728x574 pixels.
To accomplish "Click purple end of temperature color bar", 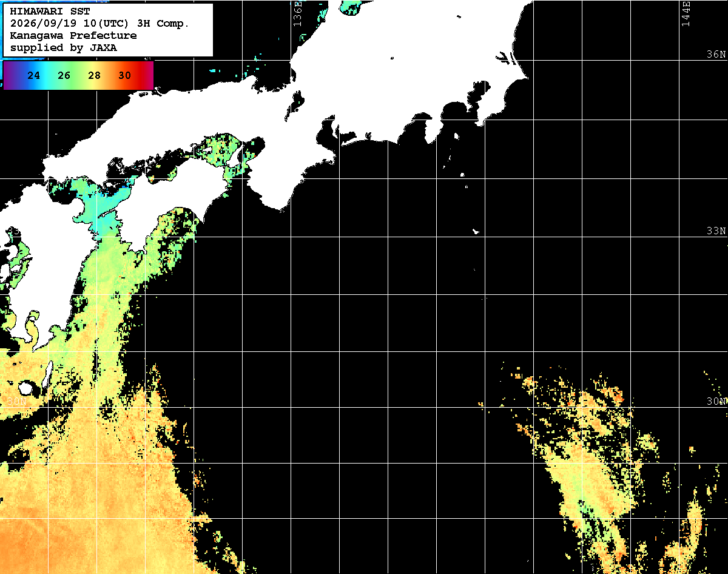I will click(x=7, y=75).
